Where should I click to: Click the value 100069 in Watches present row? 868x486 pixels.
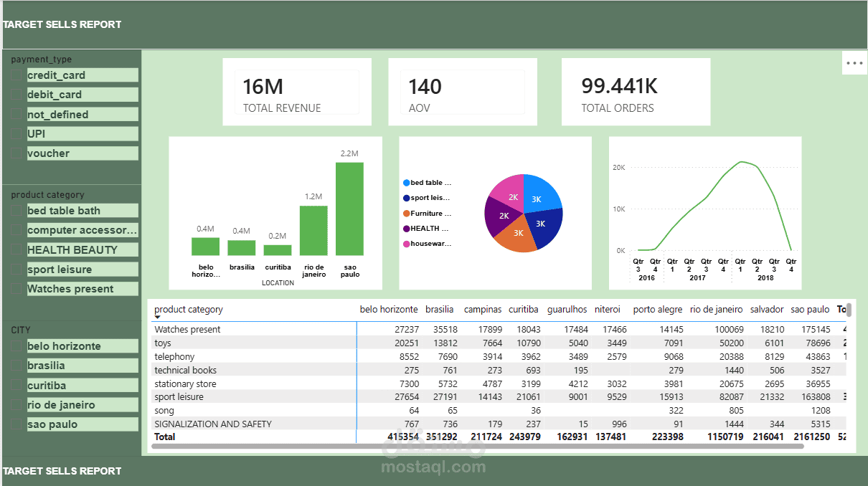coord(730,330)
